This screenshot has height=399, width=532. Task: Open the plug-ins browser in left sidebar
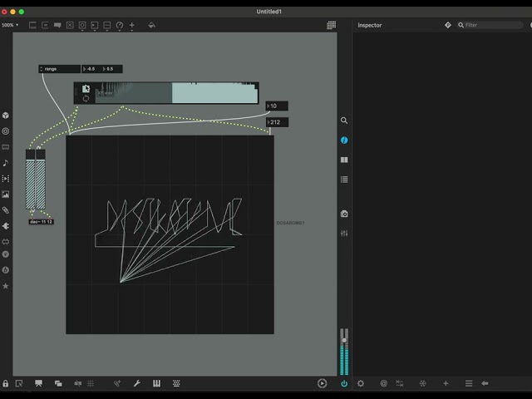(6, 226)
